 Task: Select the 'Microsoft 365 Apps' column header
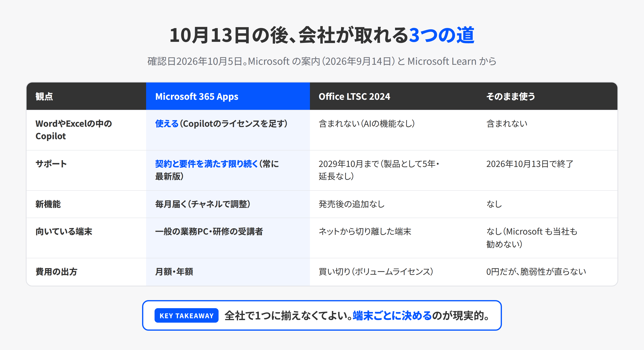pyautogui.click(x=228, y=96)
